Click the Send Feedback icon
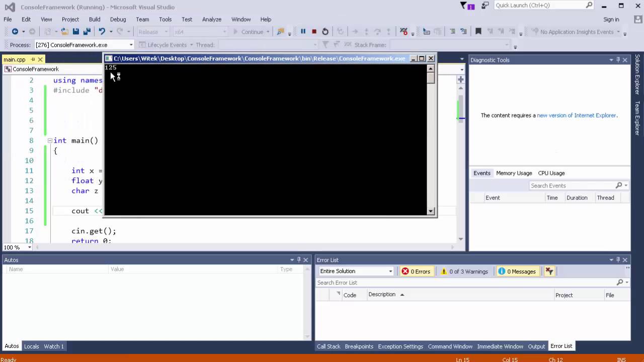 (x=485, y=6)
